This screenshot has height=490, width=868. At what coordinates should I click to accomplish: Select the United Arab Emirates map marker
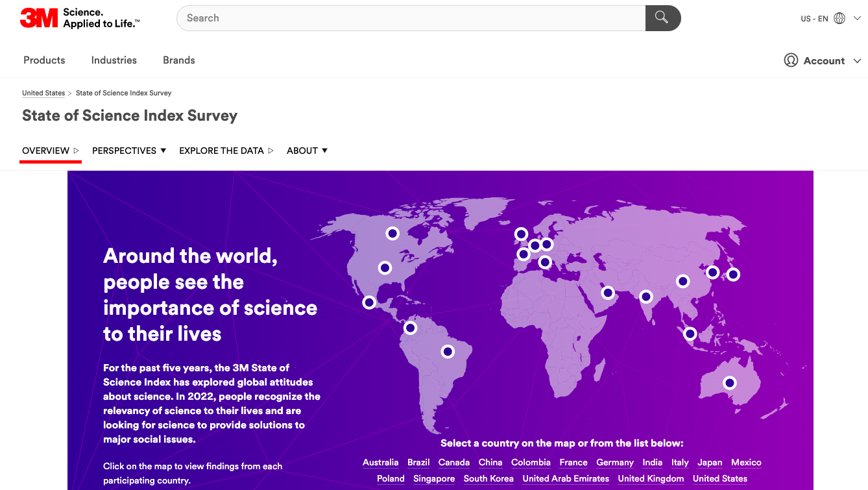[x=608, y=293]
